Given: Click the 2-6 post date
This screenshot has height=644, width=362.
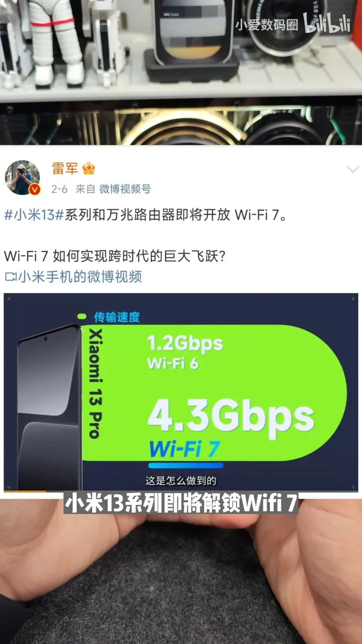Looking at the screenshot, I should [60, 189].
